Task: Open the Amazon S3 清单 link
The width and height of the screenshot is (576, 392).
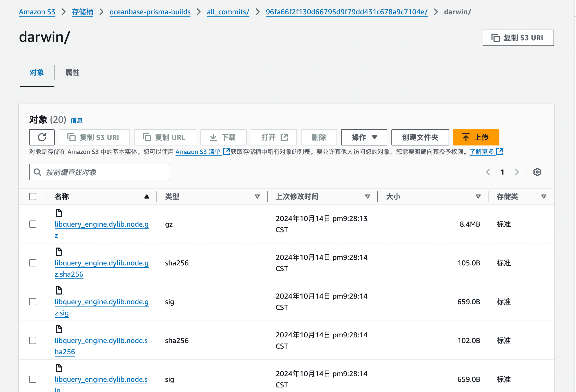Action: (198, 152)
